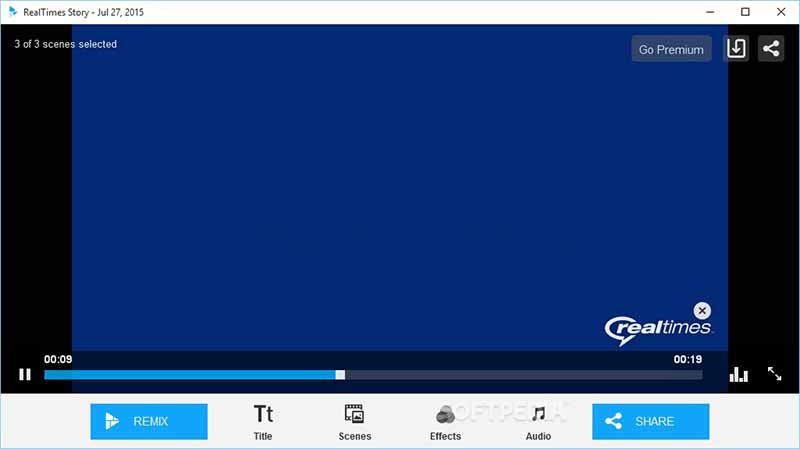Click the blue SHARE button
This screenshot has height=449, width=800.
tap(651, 421)
